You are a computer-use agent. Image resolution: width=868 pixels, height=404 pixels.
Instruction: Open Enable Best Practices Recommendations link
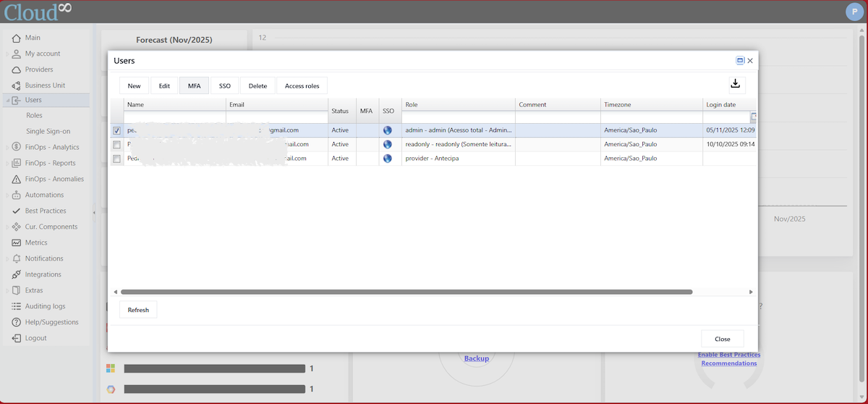pyautogui.click(x=729, y=358)
